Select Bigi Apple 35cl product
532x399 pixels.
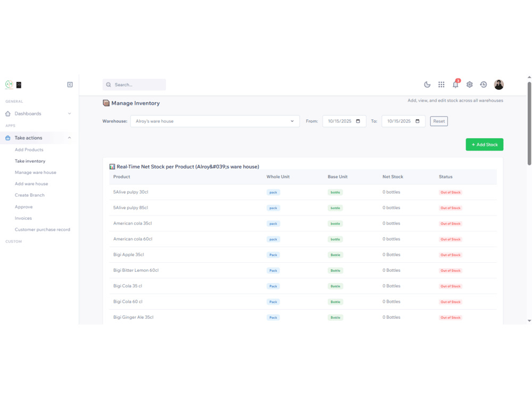pyautogui.click(x=129, y=254)
